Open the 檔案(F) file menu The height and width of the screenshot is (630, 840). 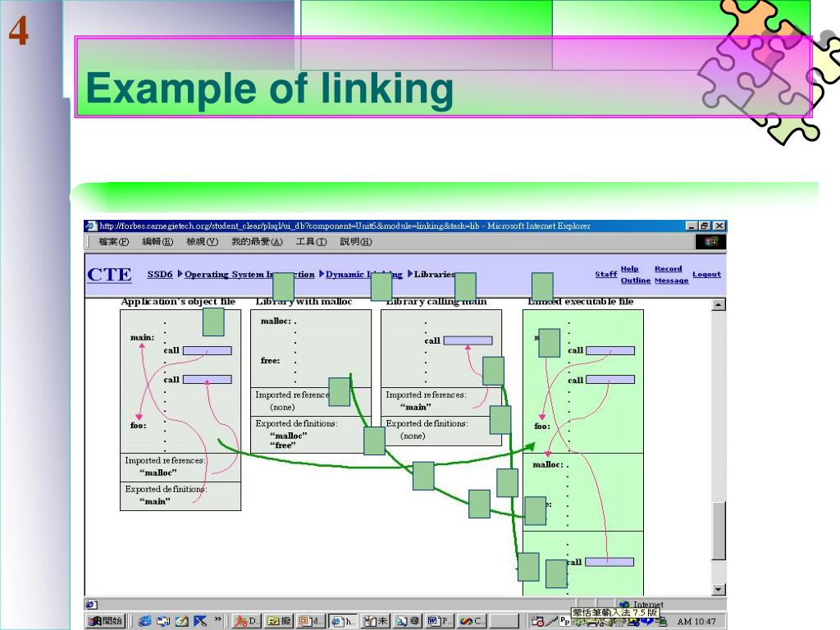(x=113, y=242)
